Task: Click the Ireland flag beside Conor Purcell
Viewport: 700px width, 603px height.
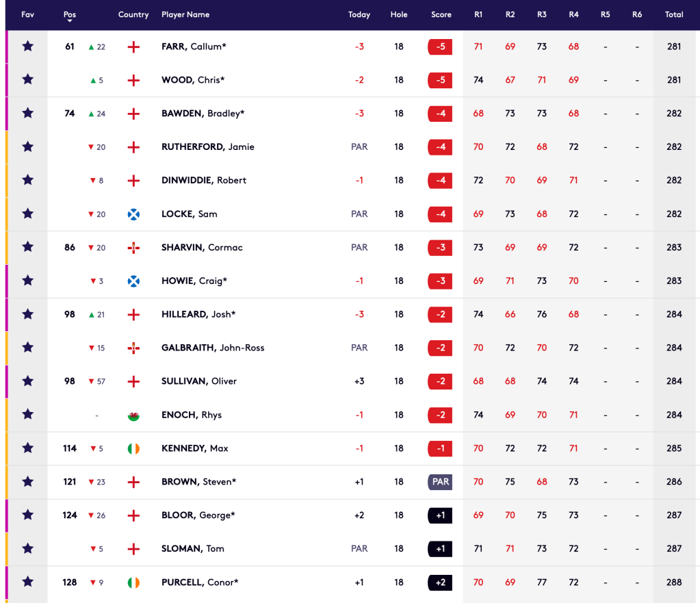Action: pyautogui.click(x=133, y=582)
